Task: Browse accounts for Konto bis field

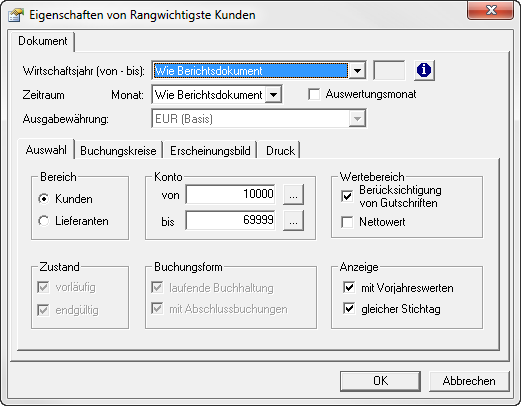Action: [293, 220]
